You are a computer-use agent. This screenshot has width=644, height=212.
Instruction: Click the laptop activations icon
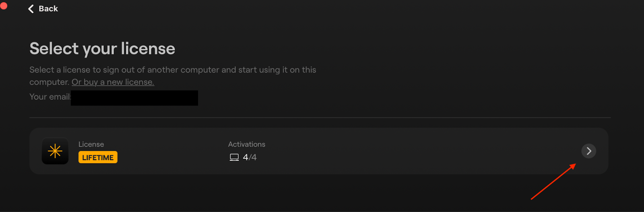[234, 157]
